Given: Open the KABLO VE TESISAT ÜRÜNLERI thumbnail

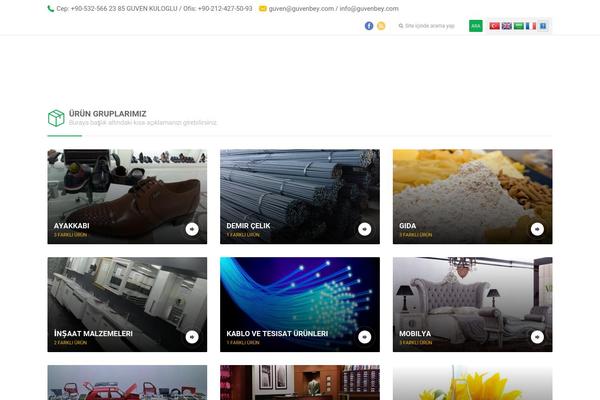Looking at the screenshot, I should [x=300, y=304].
